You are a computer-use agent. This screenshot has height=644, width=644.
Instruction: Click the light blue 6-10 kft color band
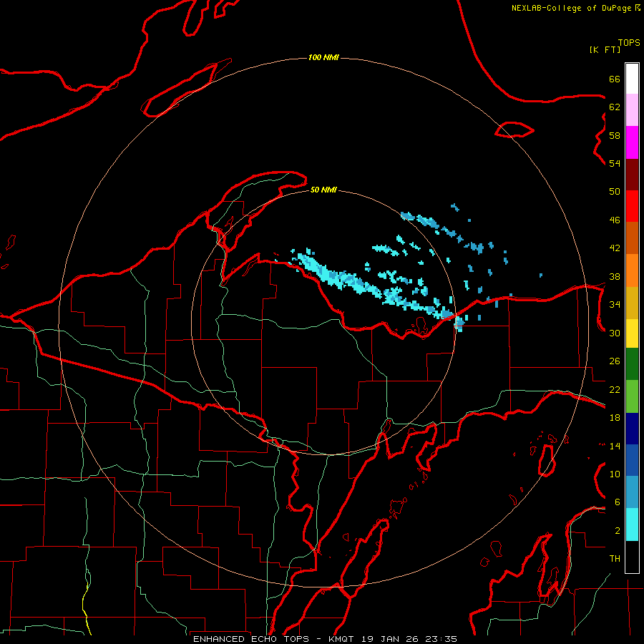[x=632, y=492]
